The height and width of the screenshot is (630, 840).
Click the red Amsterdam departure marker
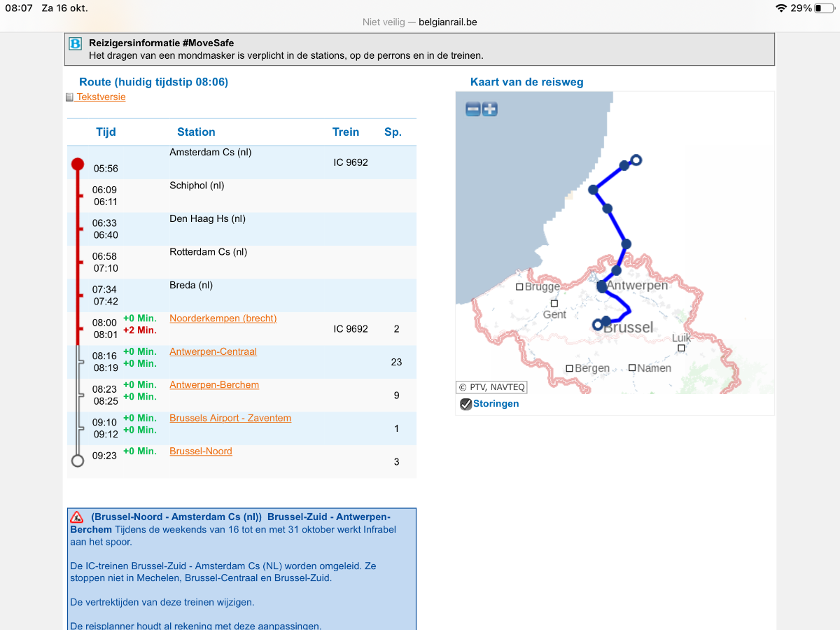point(78,164)
